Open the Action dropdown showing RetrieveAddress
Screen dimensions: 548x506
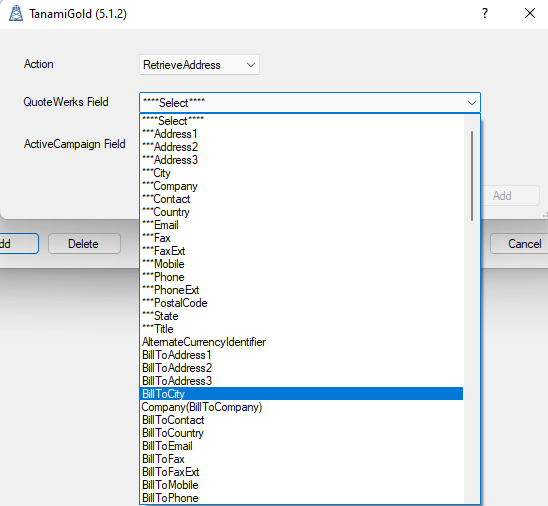(x=199, y=65)
